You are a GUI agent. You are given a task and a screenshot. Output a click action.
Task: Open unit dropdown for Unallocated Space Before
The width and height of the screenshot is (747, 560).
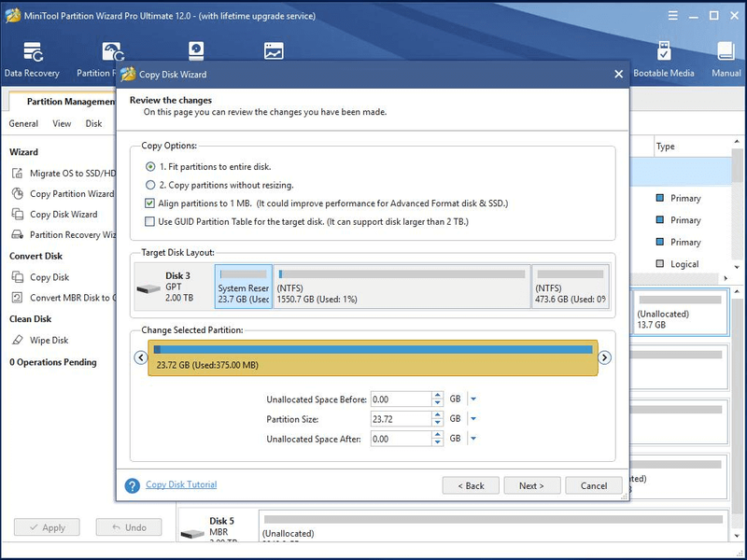coord(473,399)
